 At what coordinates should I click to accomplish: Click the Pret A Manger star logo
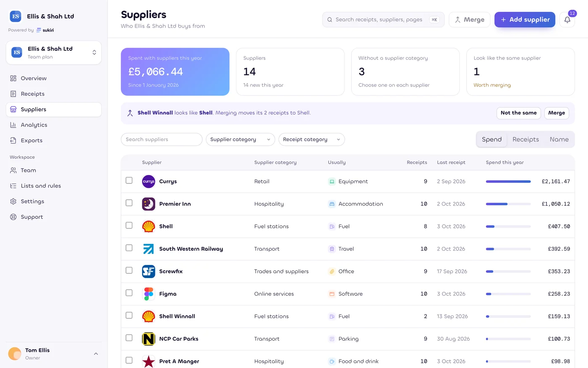[x=149, y=361]
